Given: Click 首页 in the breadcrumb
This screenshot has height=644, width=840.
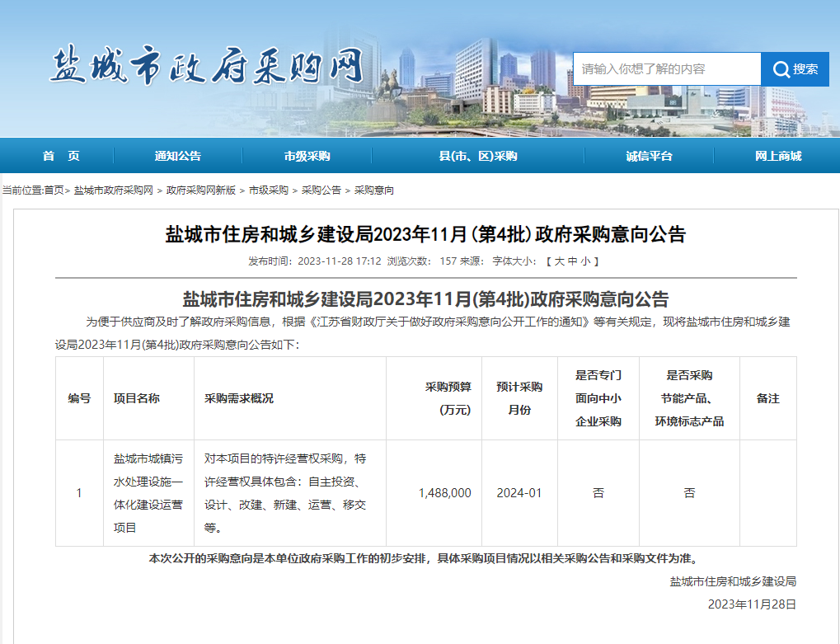Looking at the screenshot, I should pos(54,190).
